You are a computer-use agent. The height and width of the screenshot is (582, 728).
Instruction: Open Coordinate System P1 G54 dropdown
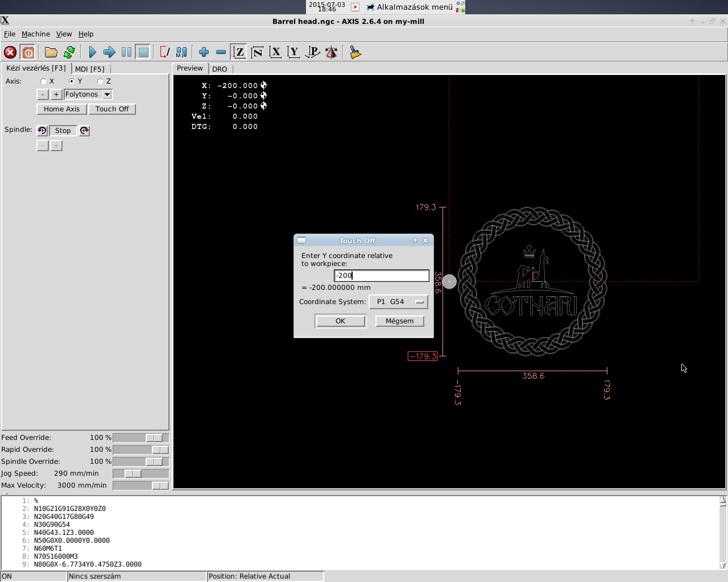tap(398, 302)
